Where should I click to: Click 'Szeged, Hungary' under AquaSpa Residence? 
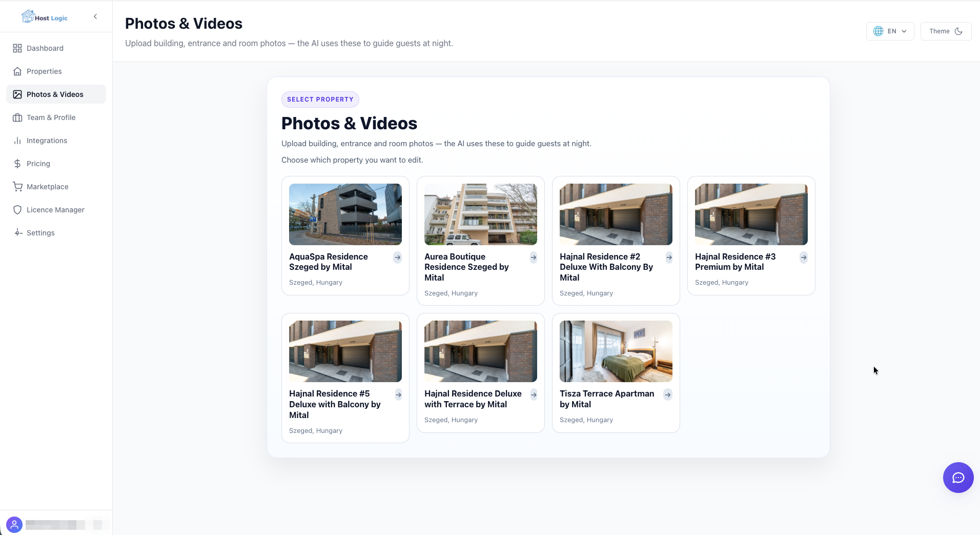tap(316, 283)
